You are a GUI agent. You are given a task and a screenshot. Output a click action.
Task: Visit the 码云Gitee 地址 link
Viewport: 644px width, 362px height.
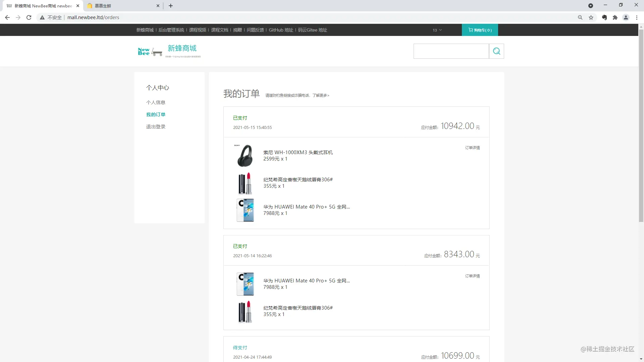pyautogui.click(x=313, y=30)
